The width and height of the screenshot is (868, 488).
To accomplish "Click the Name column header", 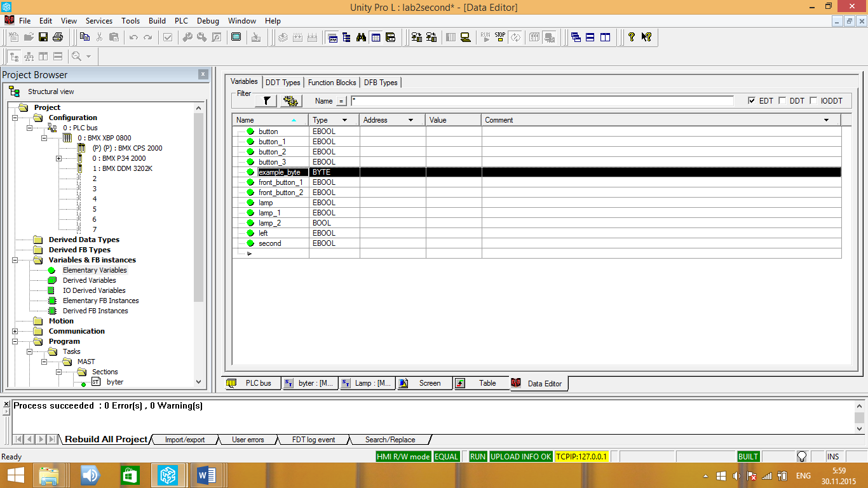I will (x=271, y=120).
